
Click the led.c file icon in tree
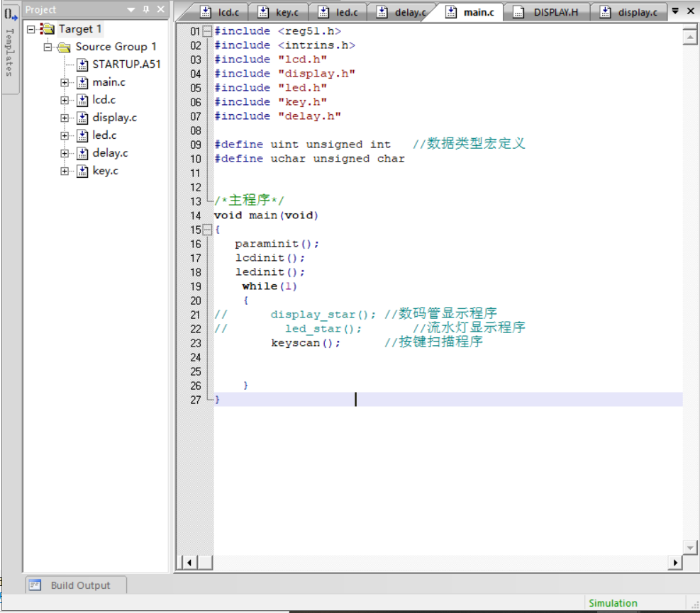click(x=82, y=135)
